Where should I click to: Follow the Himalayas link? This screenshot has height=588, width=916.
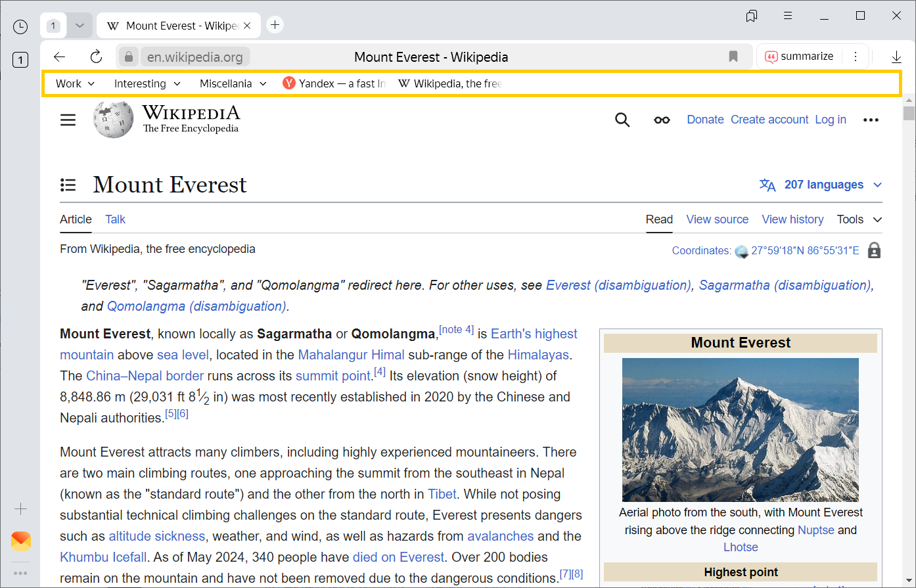coord(538,355)
